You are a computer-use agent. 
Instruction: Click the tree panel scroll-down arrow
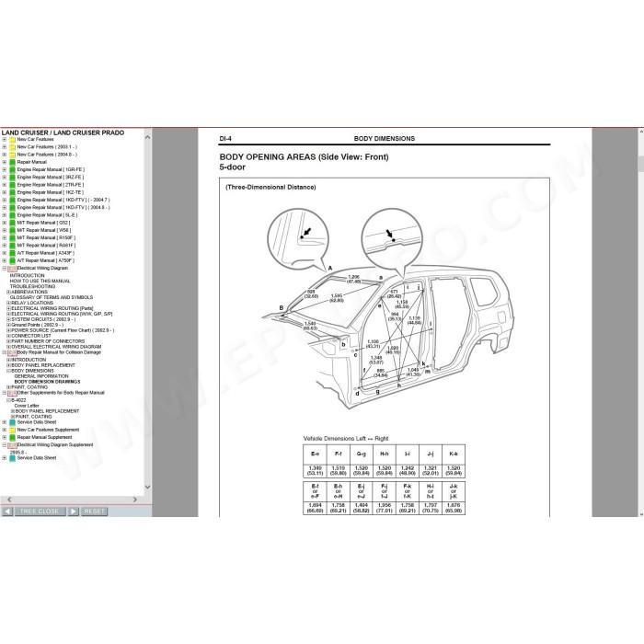click(148, 488)
